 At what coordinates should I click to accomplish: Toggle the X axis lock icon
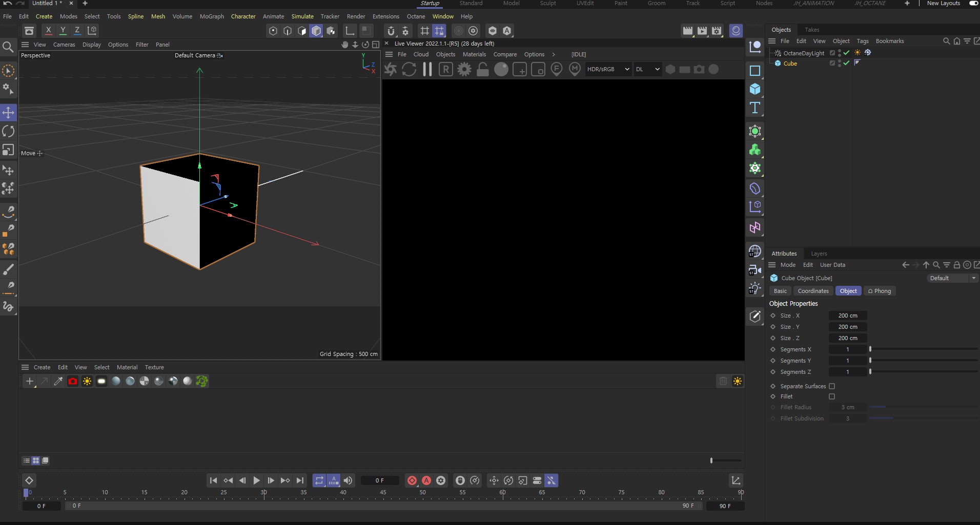48,30
